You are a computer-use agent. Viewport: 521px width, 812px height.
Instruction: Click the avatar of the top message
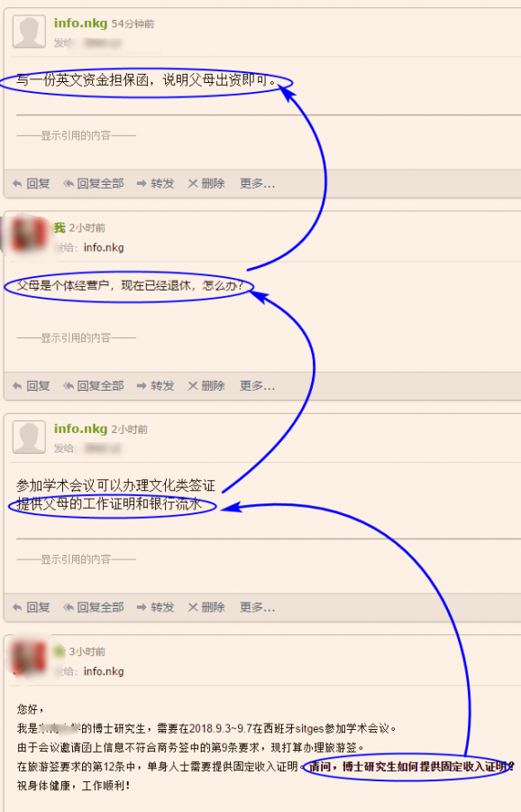(29, 32)
